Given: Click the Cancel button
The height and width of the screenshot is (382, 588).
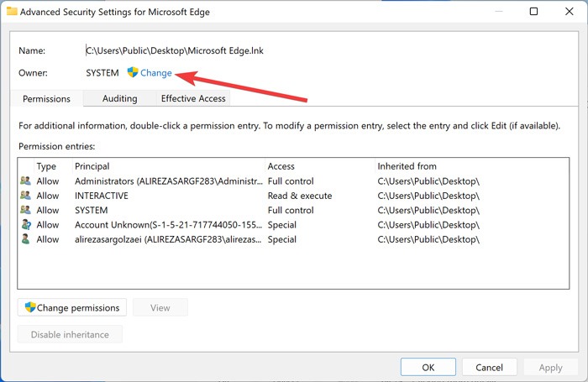Looking at the screenshot, I should [490, 368].
